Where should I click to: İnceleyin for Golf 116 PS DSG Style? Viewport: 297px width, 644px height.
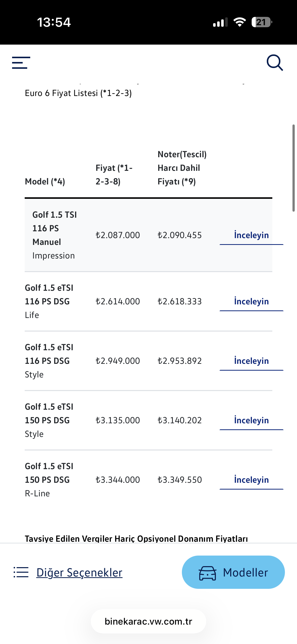[x=251, y=361]
